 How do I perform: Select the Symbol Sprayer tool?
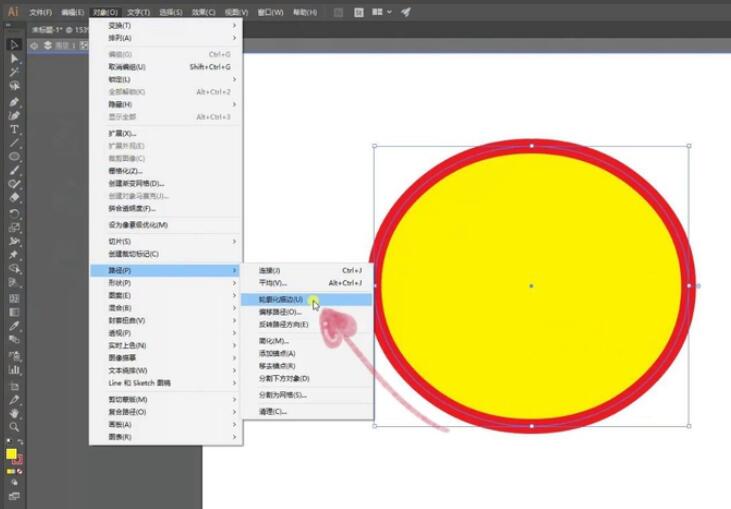[x=14, y=357]
